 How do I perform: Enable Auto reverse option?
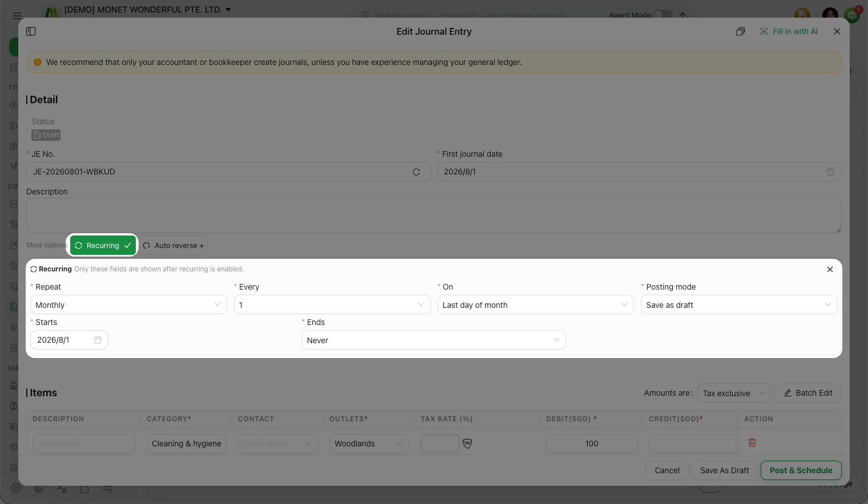coord(173,245)
